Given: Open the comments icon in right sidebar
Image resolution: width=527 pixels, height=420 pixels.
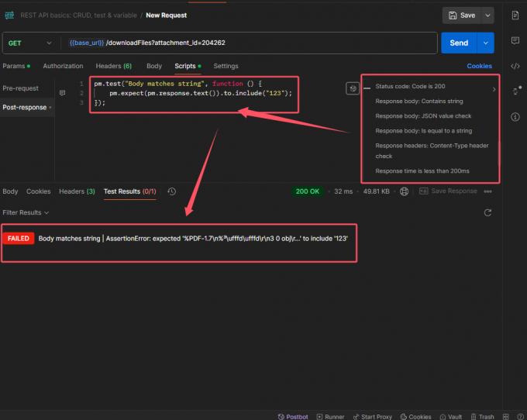Looking at the screenshot, I should coord(515,40).
